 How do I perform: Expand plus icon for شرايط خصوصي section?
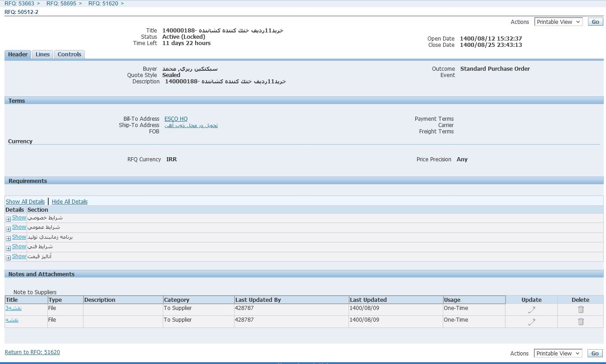[x=8, y=219]
